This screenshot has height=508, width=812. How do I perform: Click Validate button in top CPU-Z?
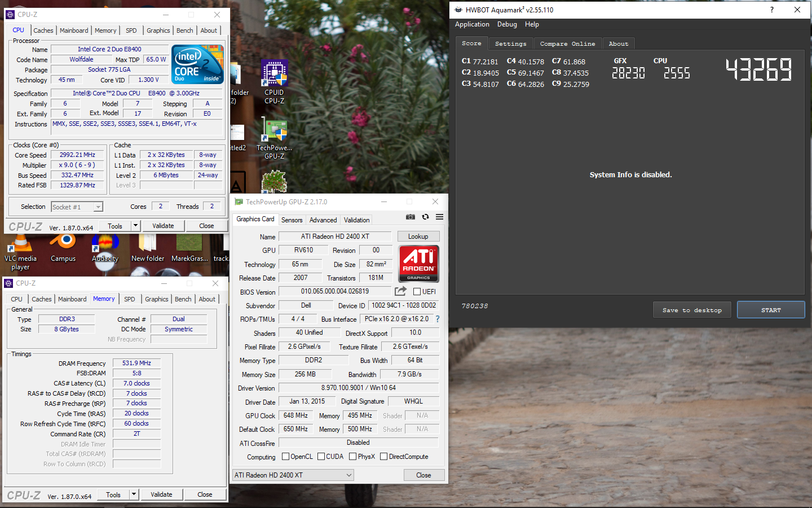click(163, 226)
